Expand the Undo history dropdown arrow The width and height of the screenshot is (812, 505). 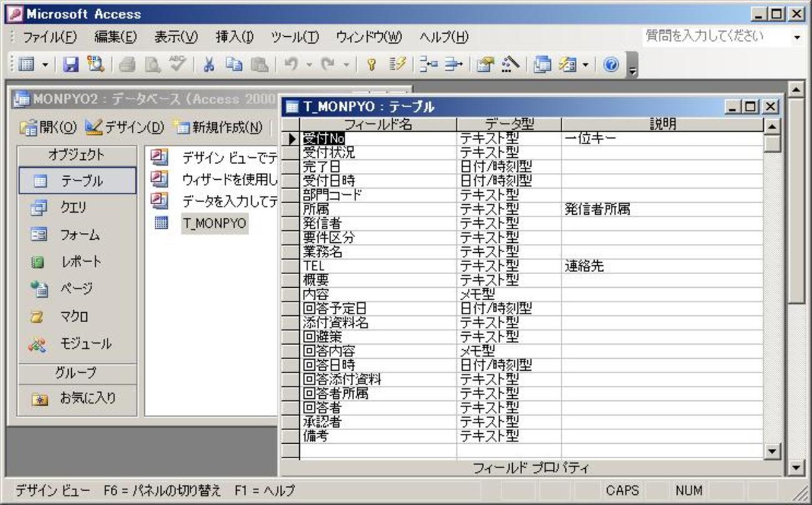click(x=309, y=65)
